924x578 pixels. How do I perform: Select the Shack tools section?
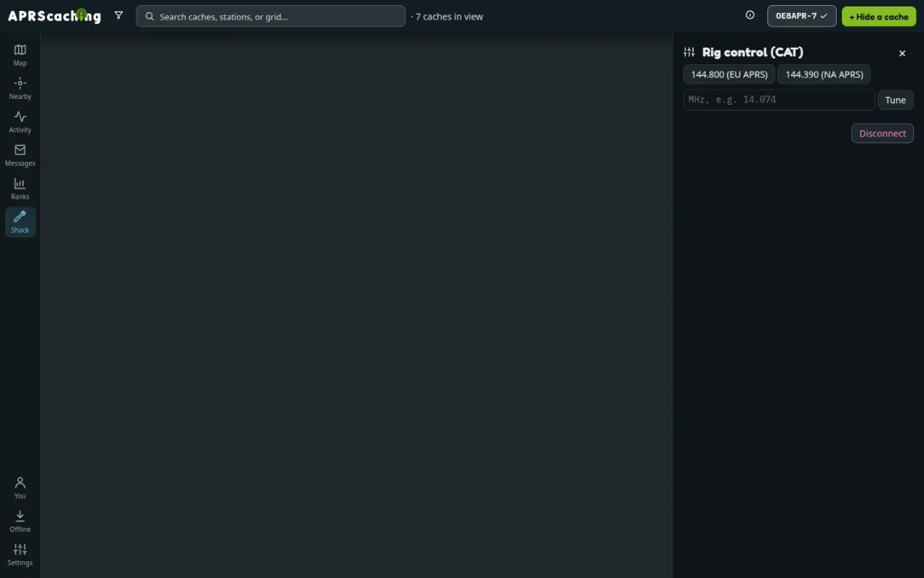[20, 222]
